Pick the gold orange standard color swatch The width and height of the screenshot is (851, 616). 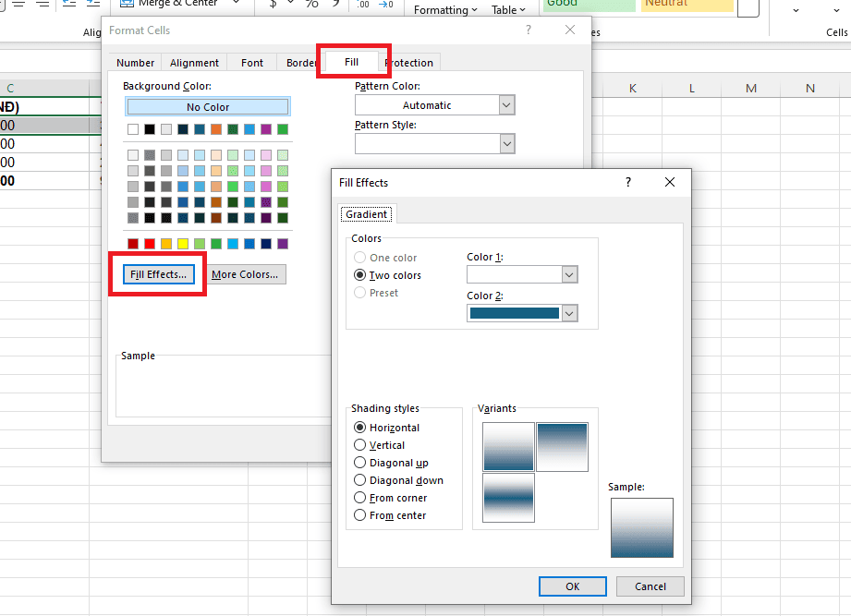click(x=166, y=244)
